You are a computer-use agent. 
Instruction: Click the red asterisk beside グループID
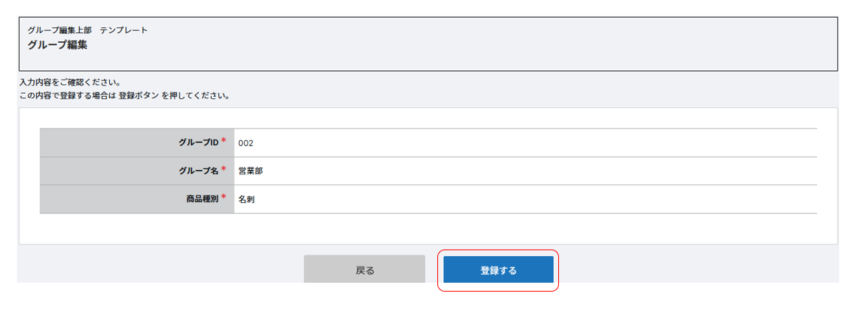pyautogui.click(x=223, y=141)
